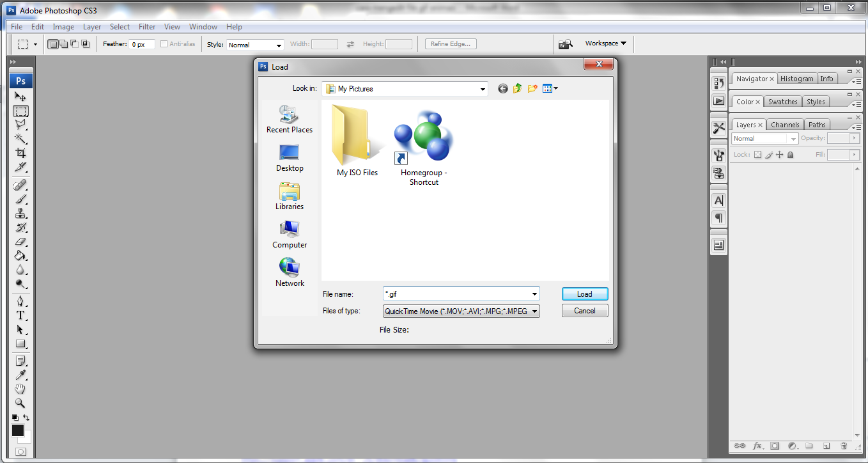Select the Type tool
This screenshot has width=868, height=463.
pos(20,315)
